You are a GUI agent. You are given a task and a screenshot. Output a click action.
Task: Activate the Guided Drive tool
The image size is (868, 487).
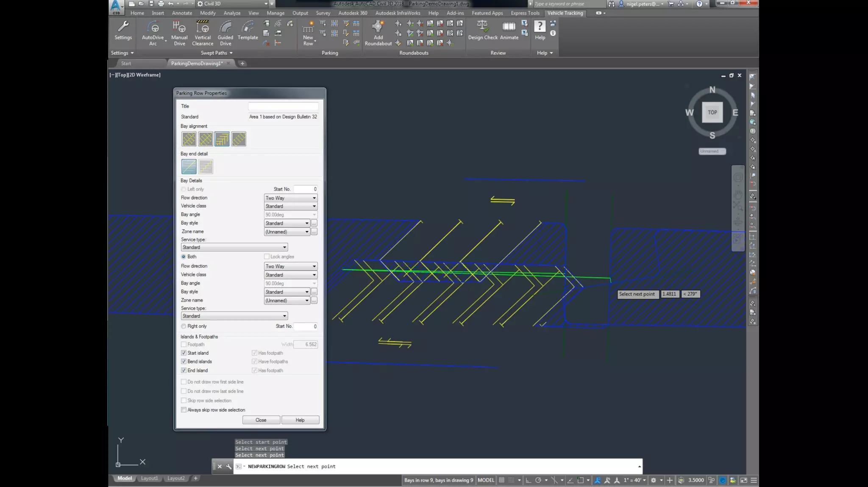point(225,33)
